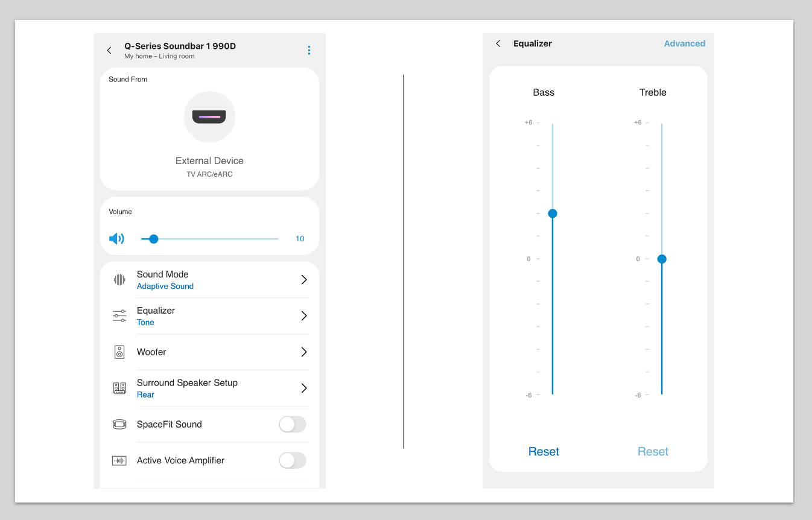Image resolution: width=812 pixels, height=520 pixels.
Task: Go back from the Equalizer screen
Action: [498, 43]
